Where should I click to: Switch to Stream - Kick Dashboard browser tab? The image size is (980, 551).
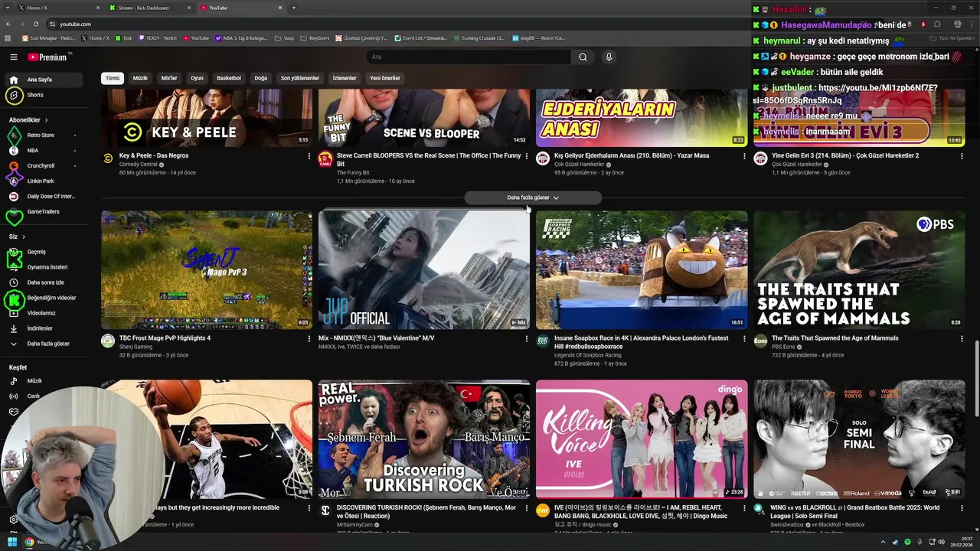(x=151, y=8)
